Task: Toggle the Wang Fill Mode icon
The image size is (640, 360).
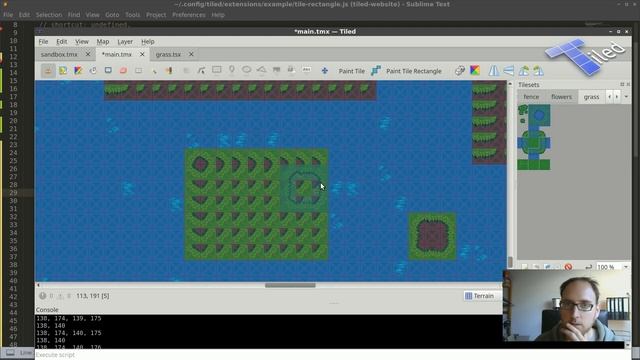Action: 475,71
